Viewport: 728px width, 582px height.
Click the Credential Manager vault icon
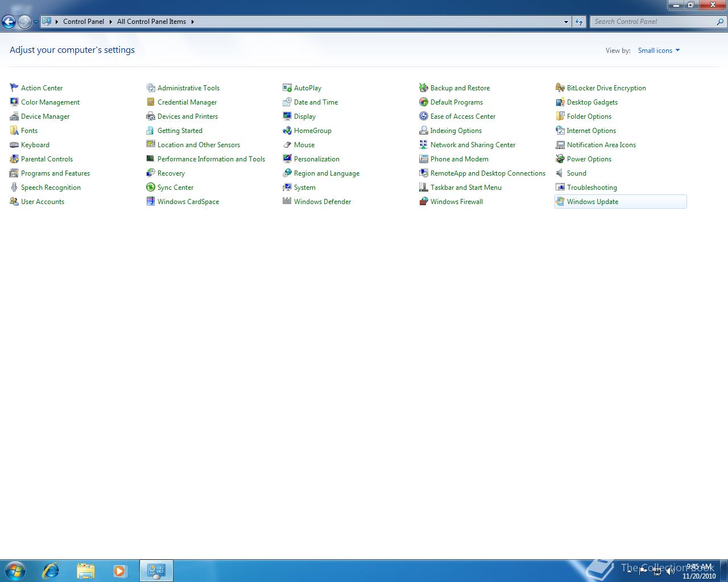(151, 102)
